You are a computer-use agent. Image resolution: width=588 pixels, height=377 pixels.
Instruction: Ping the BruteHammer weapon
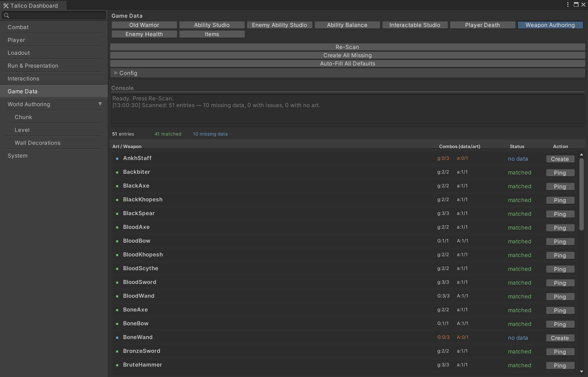click(560, 365)
